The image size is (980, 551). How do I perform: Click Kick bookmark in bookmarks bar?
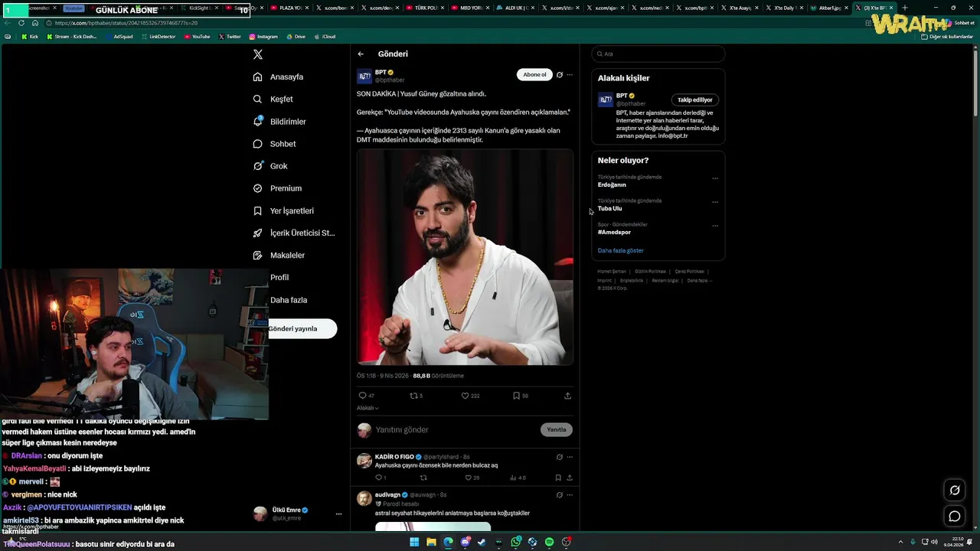coord(30,37)
